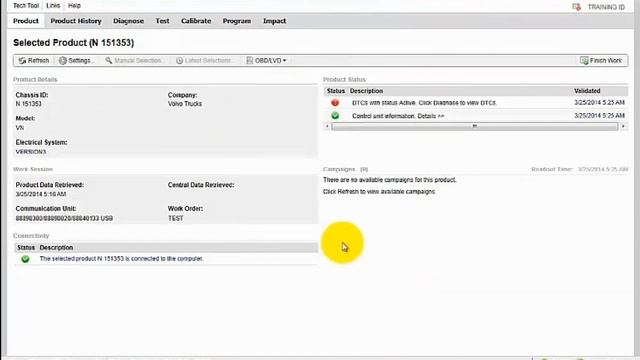The image size is (640, 360).
Task: Click the model value VN
Action: click(20, 128)
